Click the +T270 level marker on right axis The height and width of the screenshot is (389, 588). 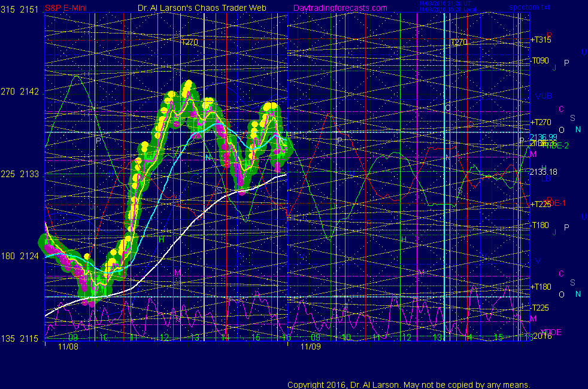(x=541, y=122)
